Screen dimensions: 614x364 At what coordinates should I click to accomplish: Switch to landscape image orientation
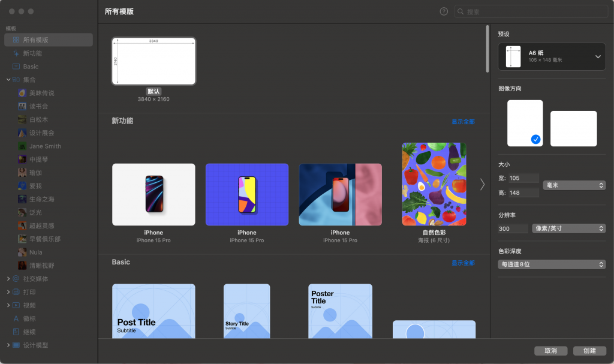pos(573,128)
